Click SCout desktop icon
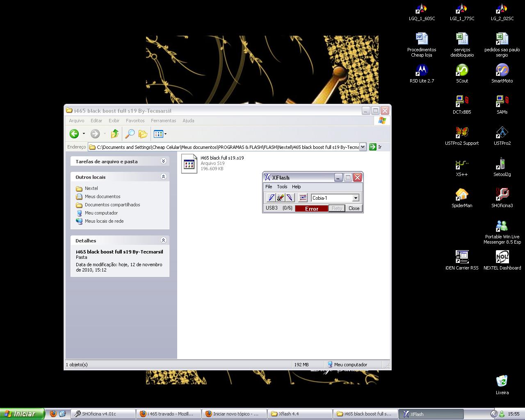The width and height of the screenshot is (525, 420). click(462, 74)
